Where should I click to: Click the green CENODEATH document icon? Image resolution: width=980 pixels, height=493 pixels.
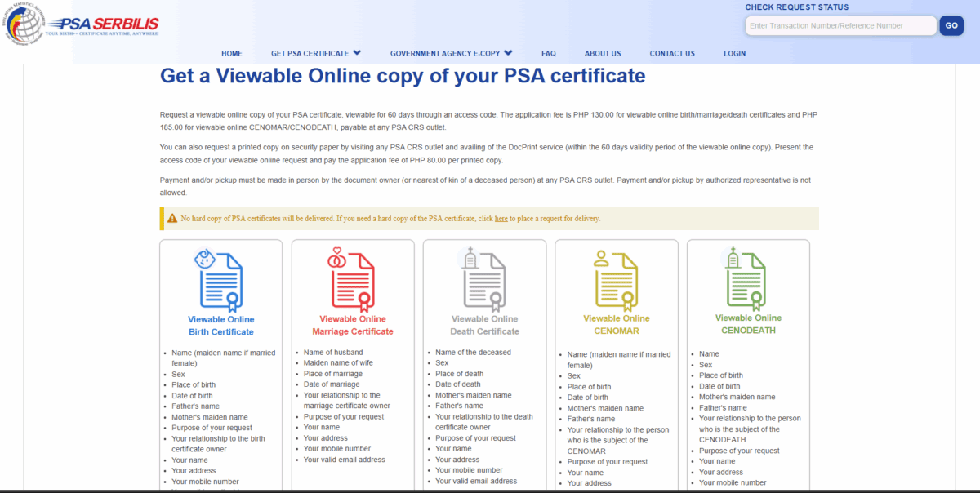(748, 280)
